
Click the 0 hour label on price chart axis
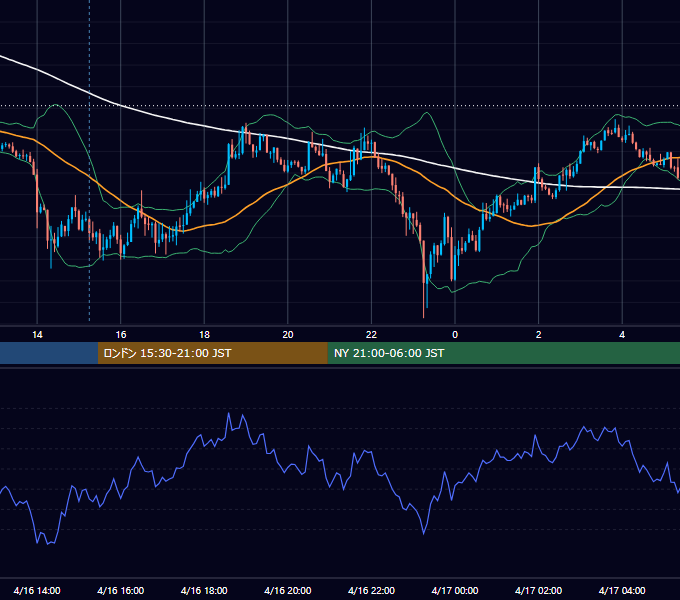pos(455,334)
